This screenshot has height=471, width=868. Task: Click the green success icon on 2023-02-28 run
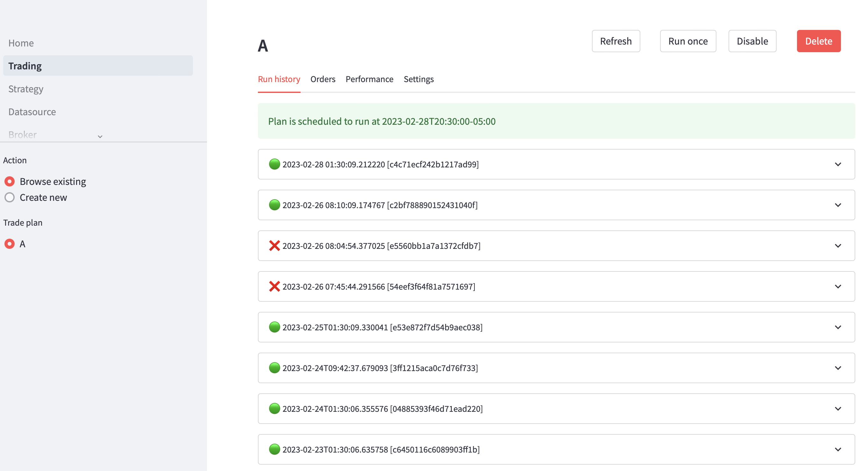click(x=274, y=164)
